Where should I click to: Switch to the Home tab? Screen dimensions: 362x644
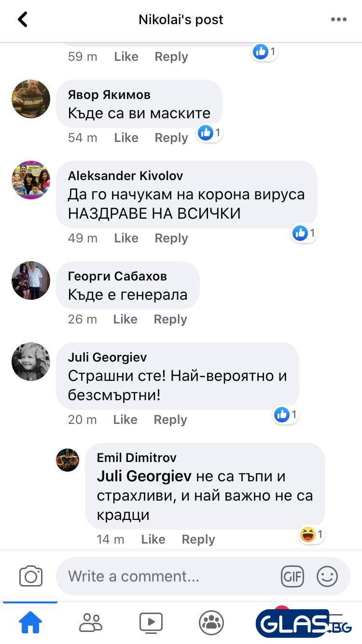coord(30,623)
